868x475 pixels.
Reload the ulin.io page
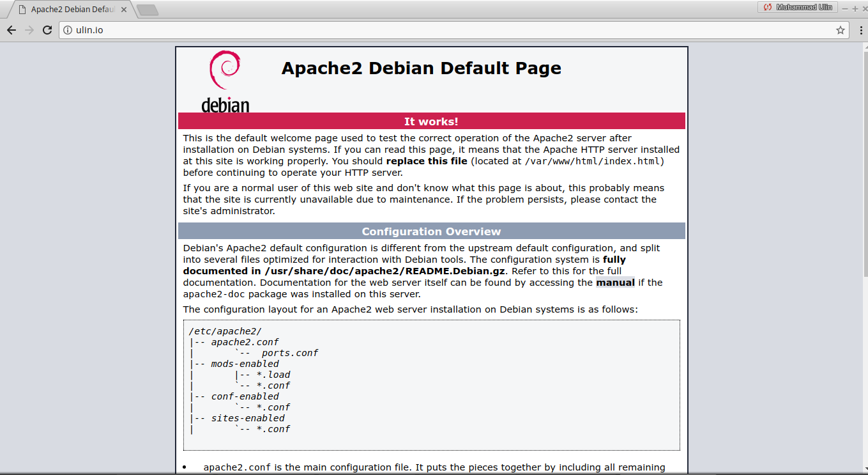[47, 30]
